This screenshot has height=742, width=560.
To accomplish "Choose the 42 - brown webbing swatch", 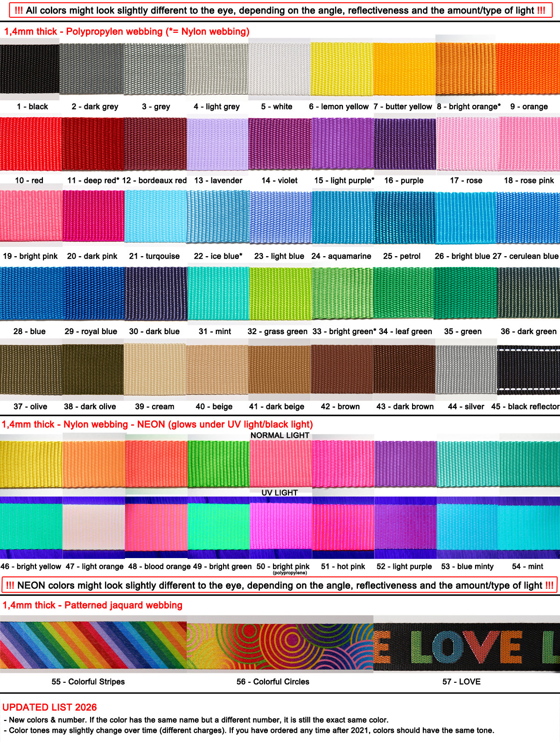I will tap(342, 370).
